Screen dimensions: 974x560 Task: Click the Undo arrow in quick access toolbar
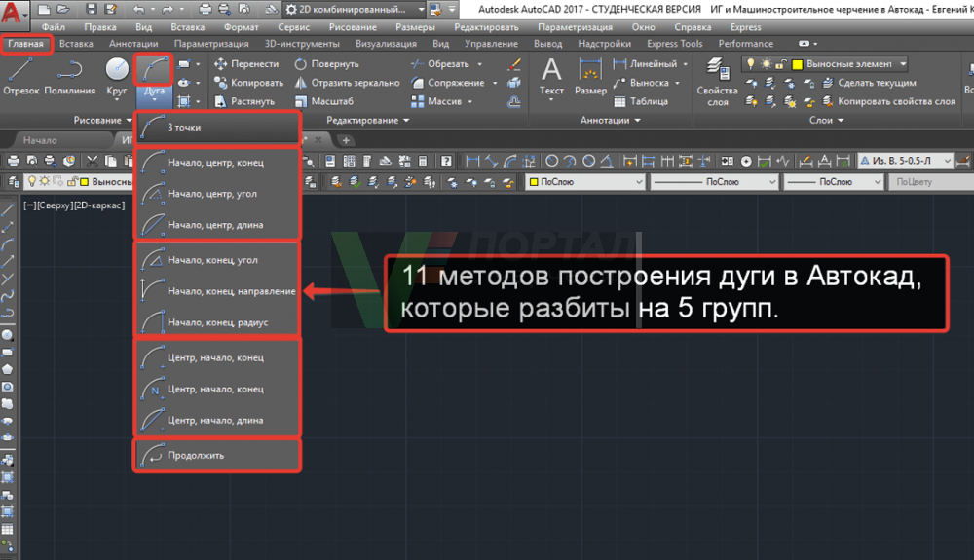138,10
